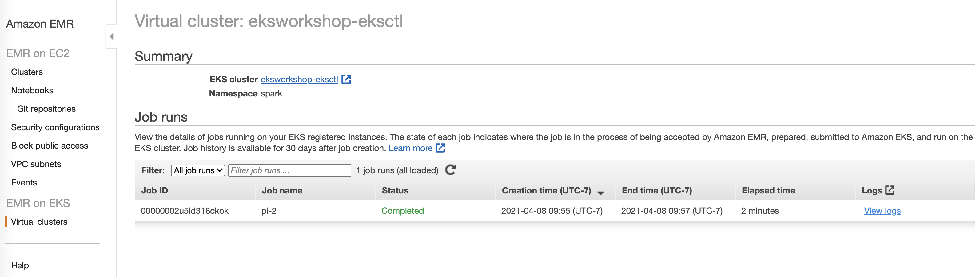The image size is (980, 277).
Task: Select Git repositories under Notebooks
Action: (x=46, y=109)
